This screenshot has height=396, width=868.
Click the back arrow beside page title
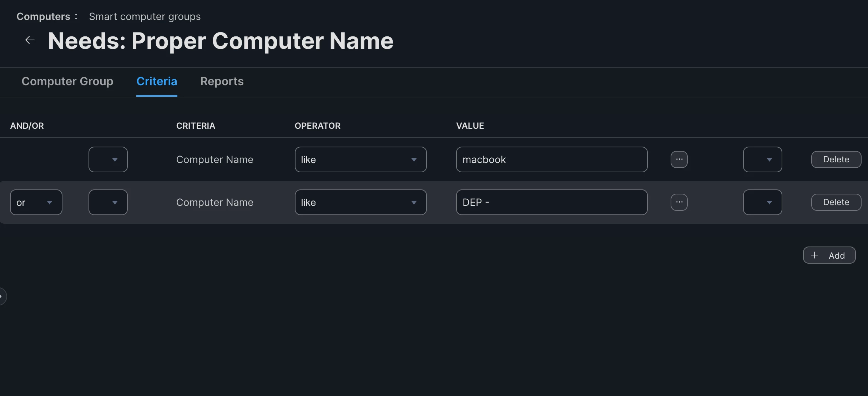[x=30, y=40]
